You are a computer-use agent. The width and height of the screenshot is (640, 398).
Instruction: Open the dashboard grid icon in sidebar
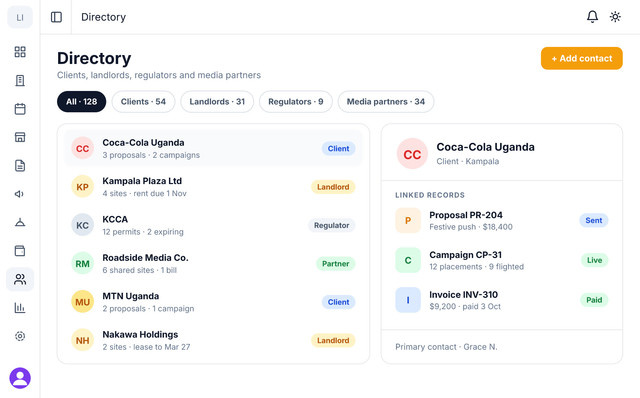tap(20, 52)
